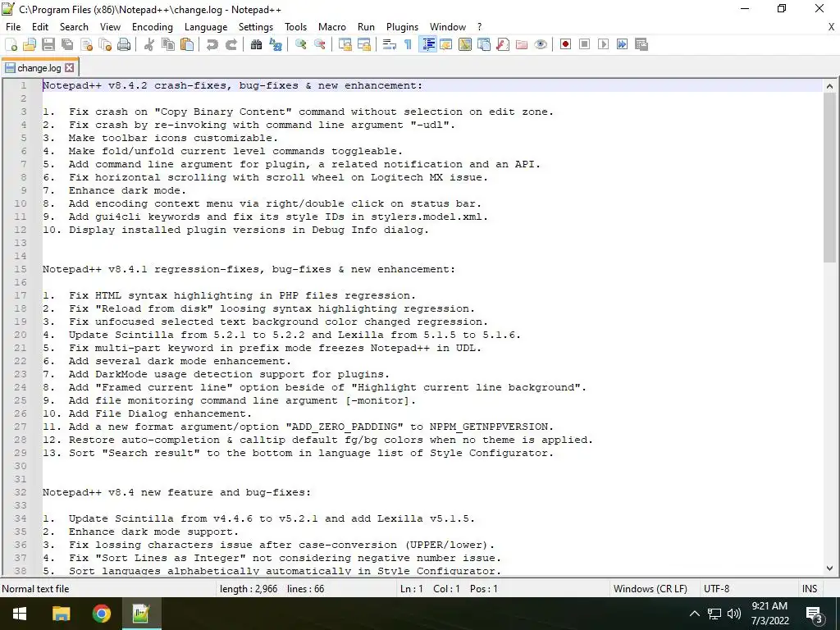Open the Windows Start button

tap(20, 614)
